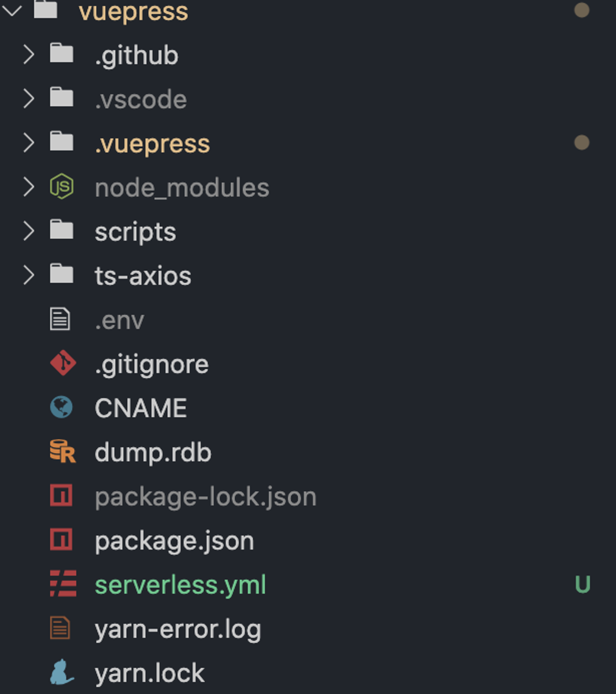Expand the .github folder
Image resolution: width=616 pixels, height=694 pixels.
(x=29, y=54)
